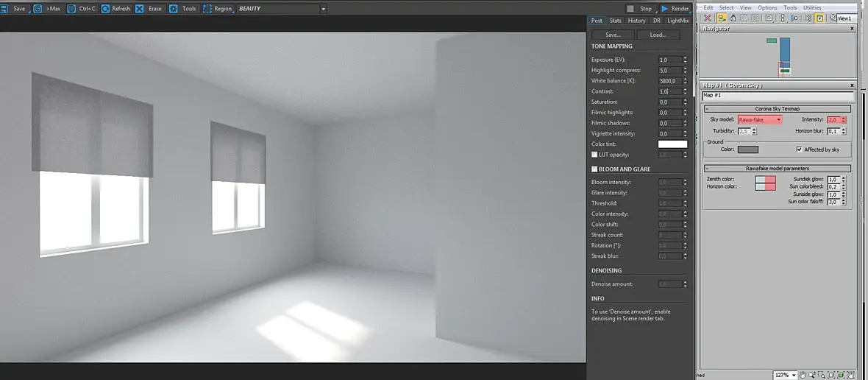Switch to the Post tab
868x380 pixels.
click(596, 21)
